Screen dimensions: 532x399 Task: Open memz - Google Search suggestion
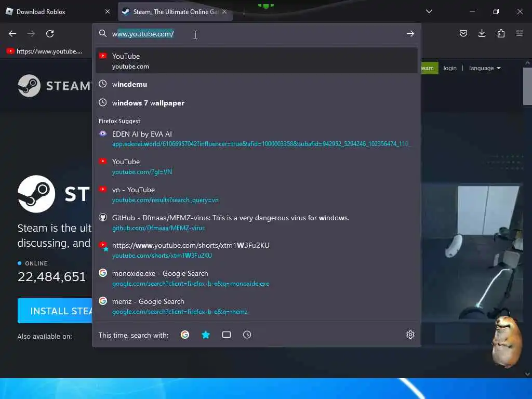(x=257, y=307)
